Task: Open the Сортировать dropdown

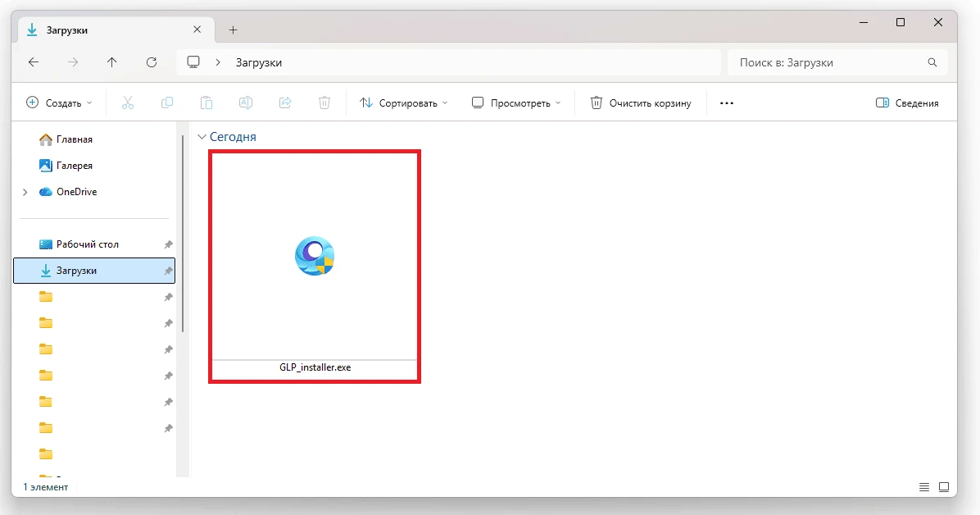Action: click(404, 103)
